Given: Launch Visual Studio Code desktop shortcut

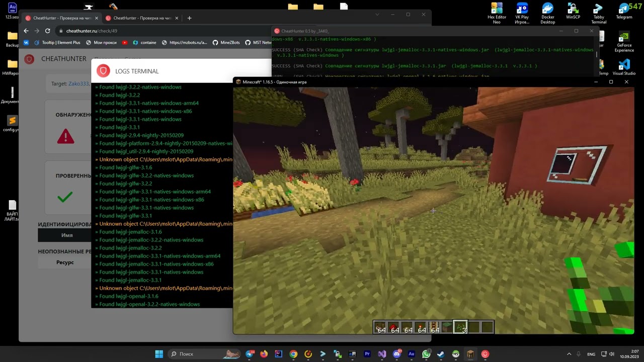Looking at the screenshot, I should pos(624,67).
